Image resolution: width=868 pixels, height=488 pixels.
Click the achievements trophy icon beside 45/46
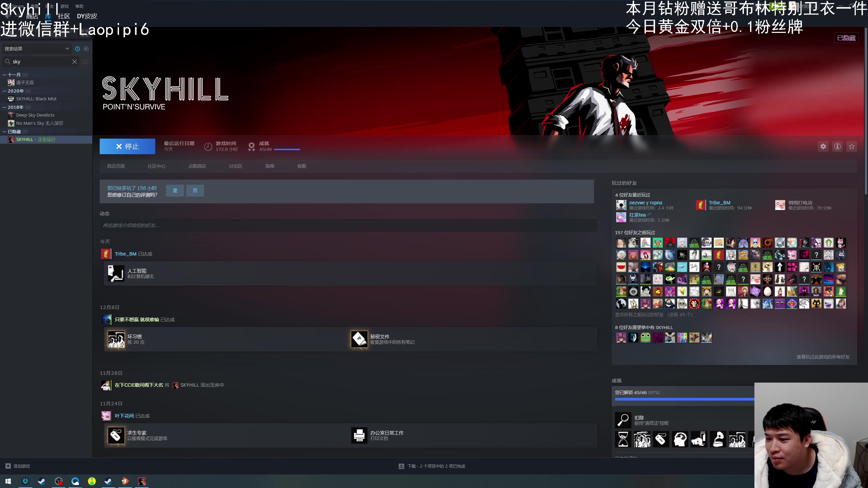tap(251, 146)
